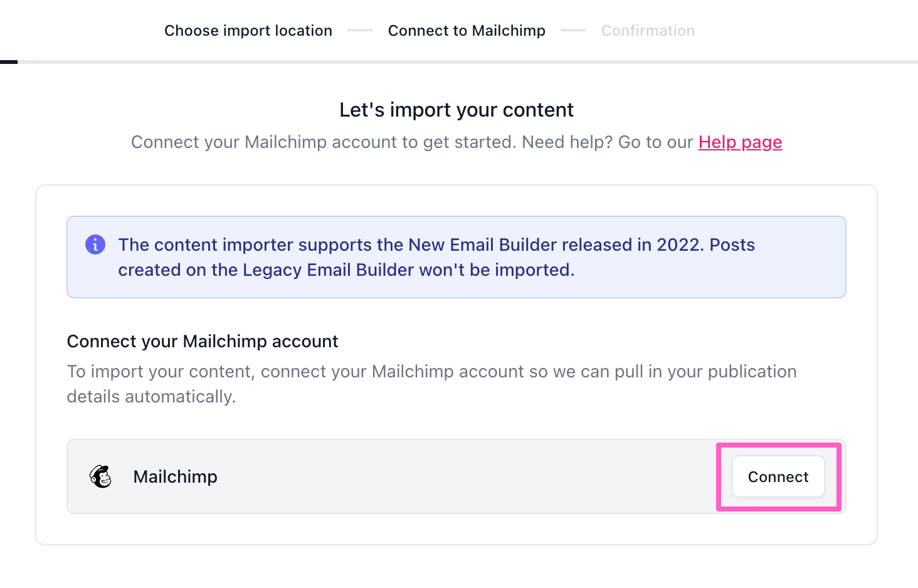The image size is (918, 588).
Task: Go back to Choose import location step
Action: tap(248, 31)
